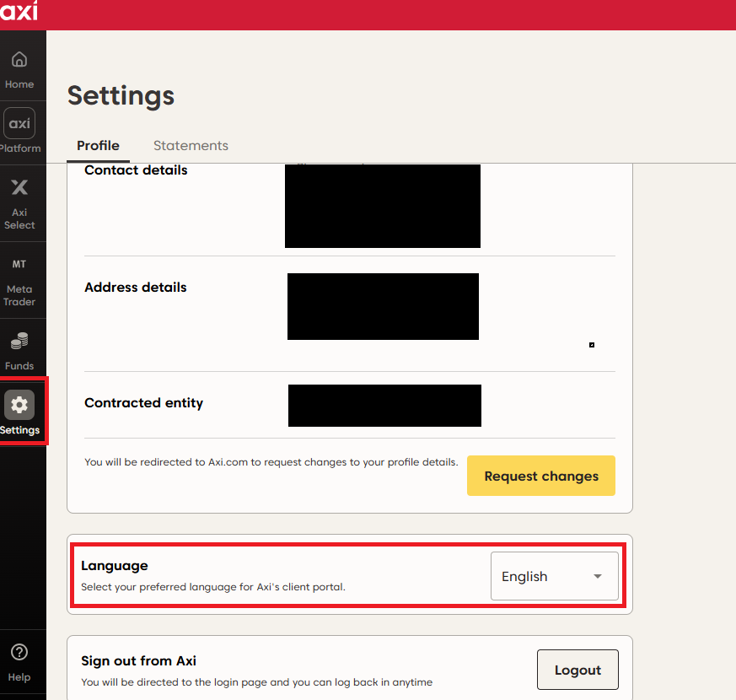736x700 pixels.
Task: Click the Contracted entity section
Action: coord(143,403)
